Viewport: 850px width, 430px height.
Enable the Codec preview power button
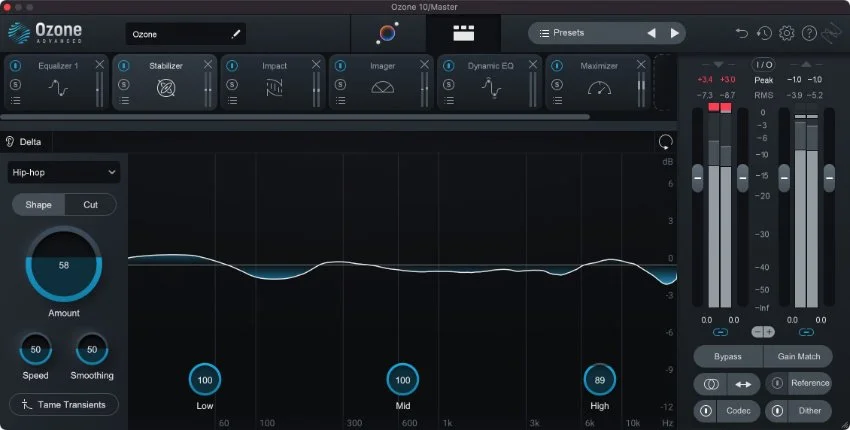coord(706,411)
